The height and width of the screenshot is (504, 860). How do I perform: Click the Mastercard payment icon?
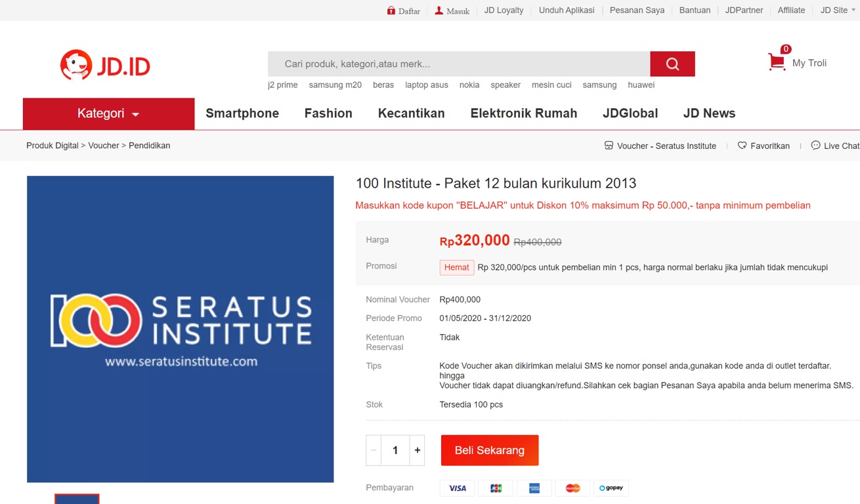click(572, 488)
